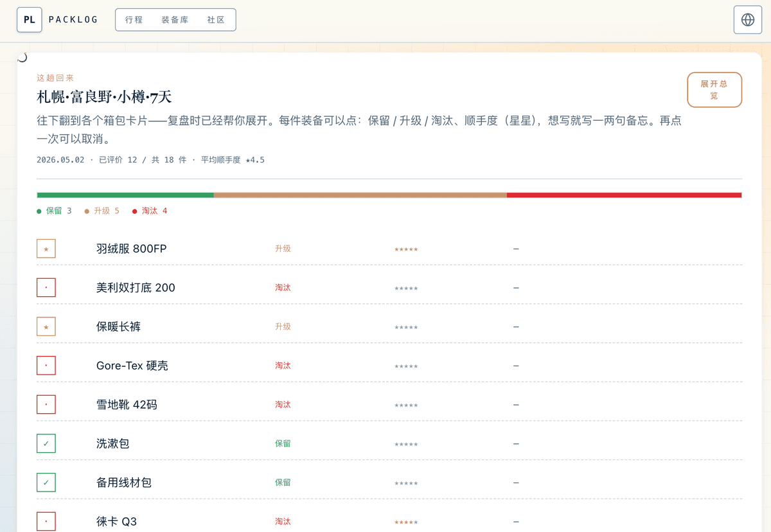Select the item name Gore-Tex 硬壳
The width and height of the screenshot is (771, 532).
coord(132,366)
